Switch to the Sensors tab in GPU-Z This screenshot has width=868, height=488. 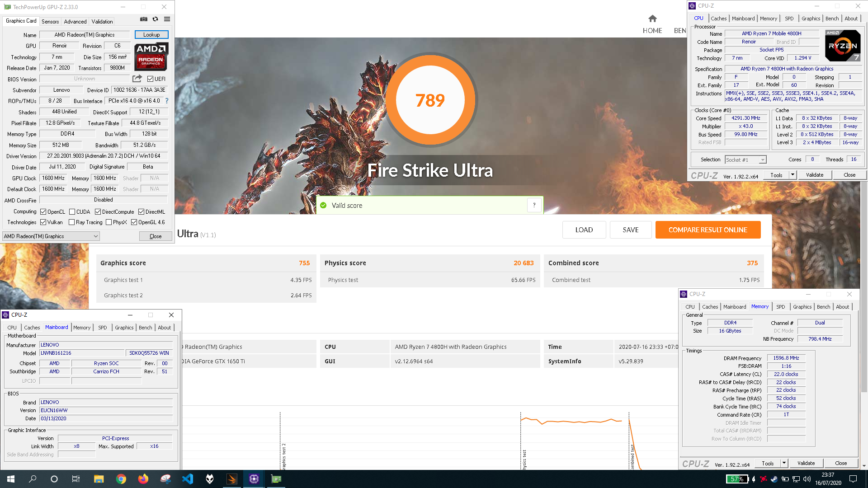point(50,21)
